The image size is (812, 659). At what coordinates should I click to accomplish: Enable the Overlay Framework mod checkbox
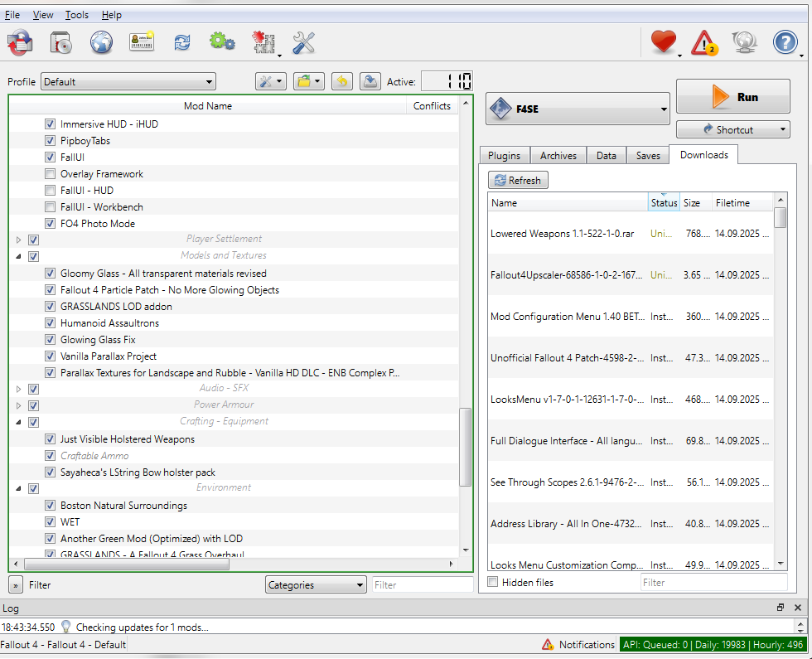coord(50,173)
